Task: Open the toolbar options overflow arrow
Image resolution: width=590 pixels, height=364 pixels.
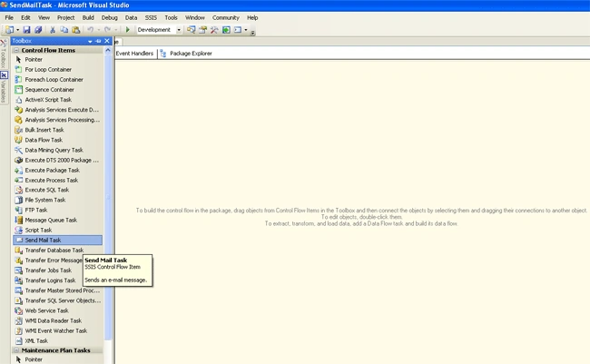Action: click(253, 32)
